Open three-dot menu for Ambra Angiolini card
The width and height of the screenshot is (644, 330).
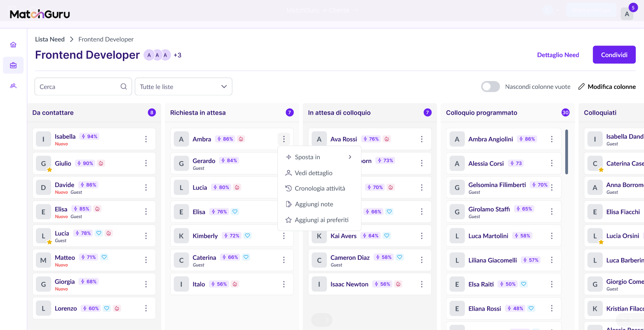[552, 139]
